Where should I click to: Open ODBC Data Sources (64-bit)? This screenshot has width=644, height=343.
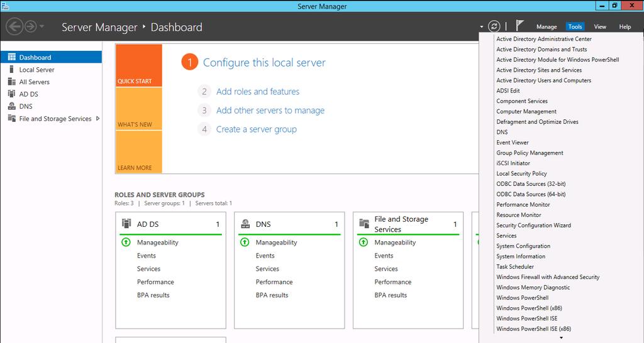click(x=531, y=194)
